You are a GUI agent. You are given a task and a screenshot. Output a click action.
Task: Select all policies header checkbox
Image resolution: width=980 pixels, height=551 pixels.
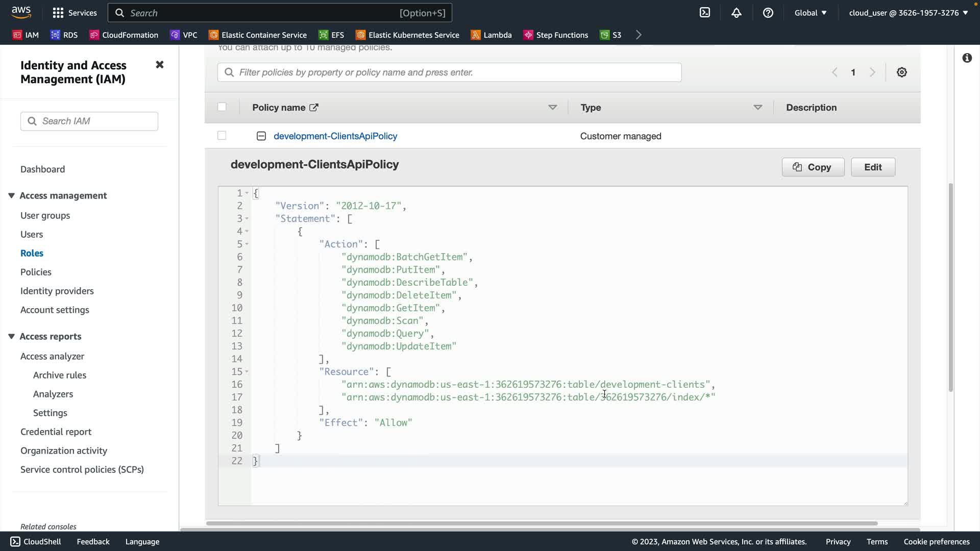[222, 107]
